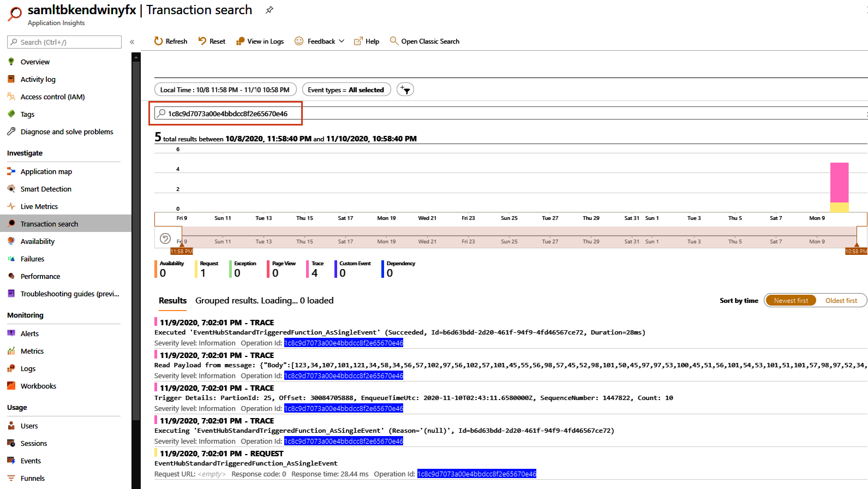Click the Smart Detection icon
868x489 pixels.
[x=11, y=189]
